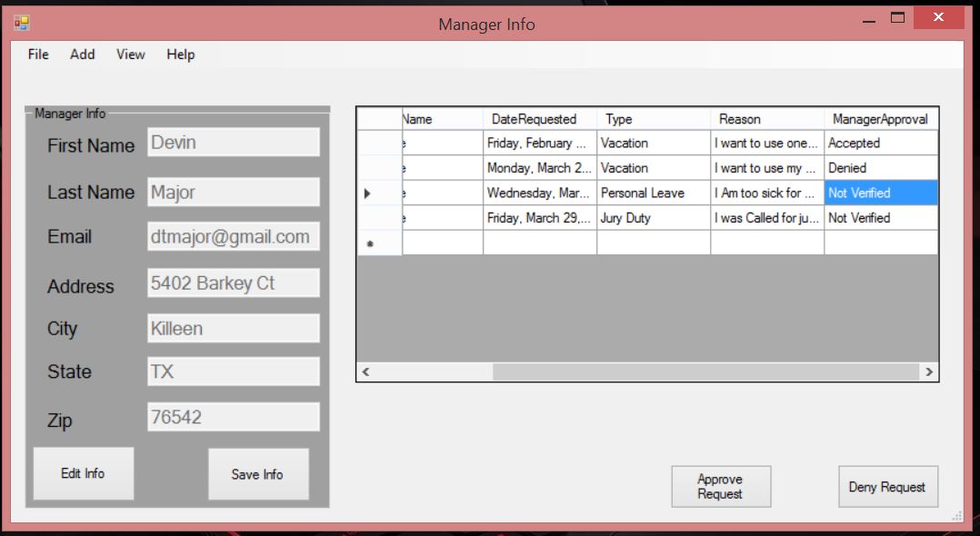This screenshot has width=980, height=536.
Task: Open the File menu
Action: pos(38,55)
